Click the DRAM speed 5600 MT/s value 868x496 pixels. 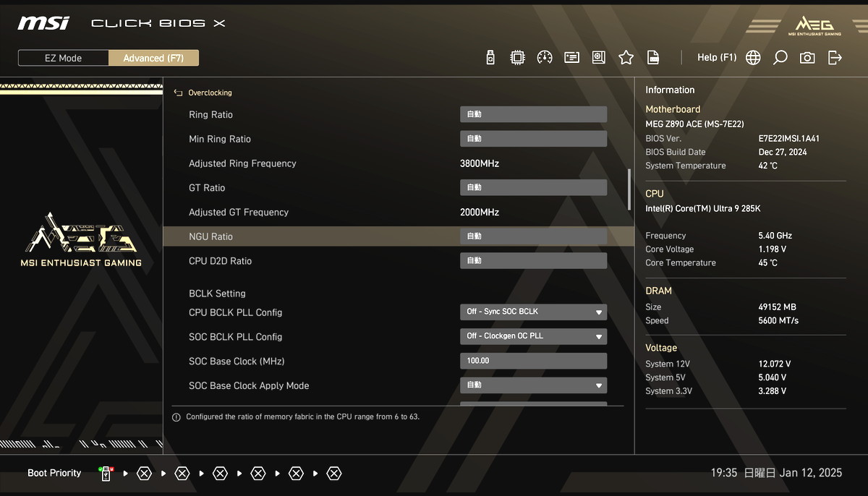[778, 321]
